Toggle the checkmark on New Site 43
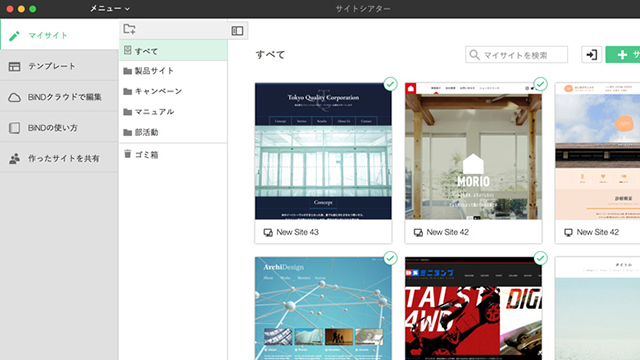This screenshot has width=640, height=360. 390,84
